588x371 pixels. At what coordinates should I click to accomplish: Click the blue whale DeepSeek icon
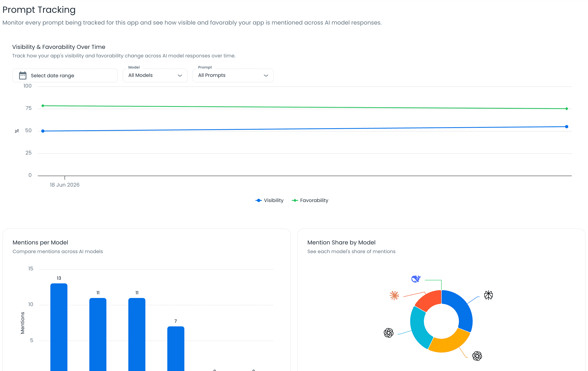[416, 279]
